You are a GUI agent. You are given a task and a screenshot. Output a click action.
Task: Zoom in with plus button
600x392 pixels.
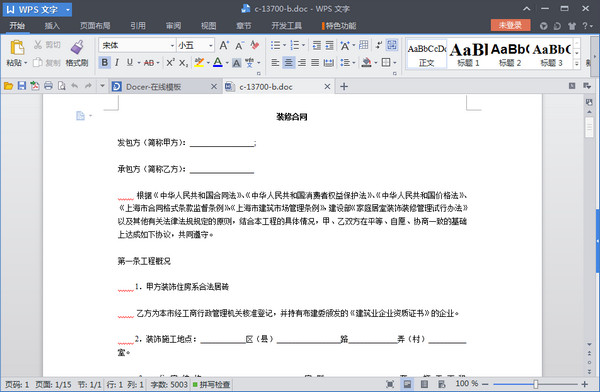click(x=584, y=384)
